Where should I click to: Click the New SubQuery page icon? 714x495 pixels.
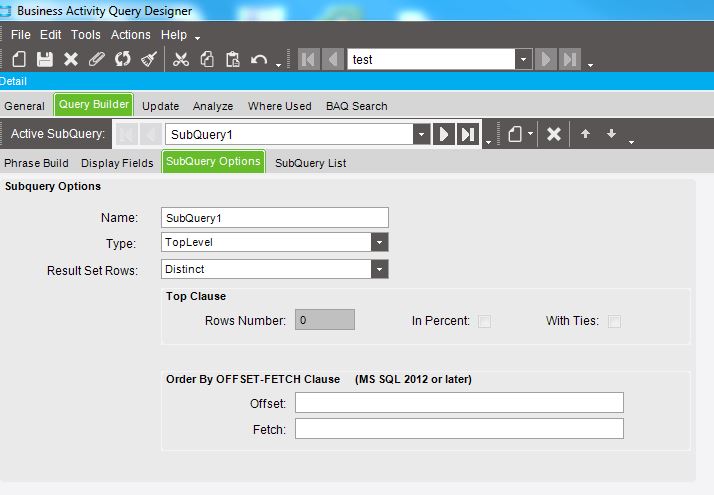tap(515, 134)
